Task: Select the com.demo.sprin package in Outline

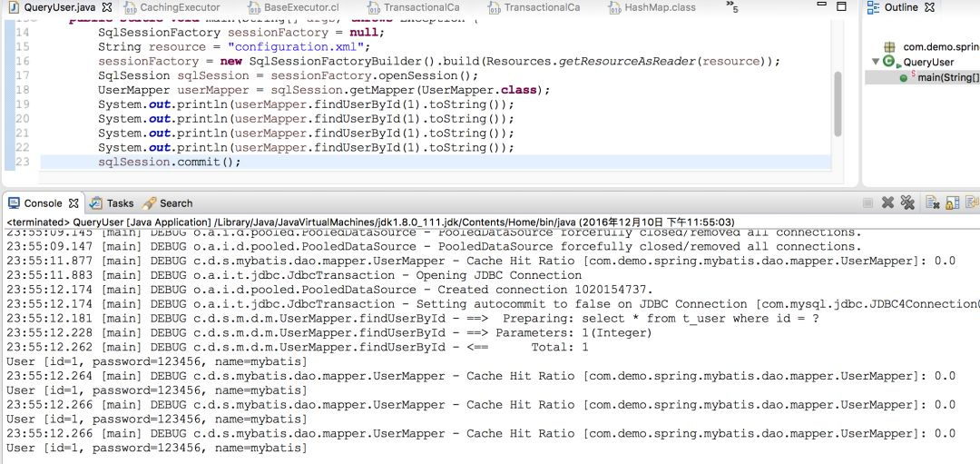Action: pos(941,47)
